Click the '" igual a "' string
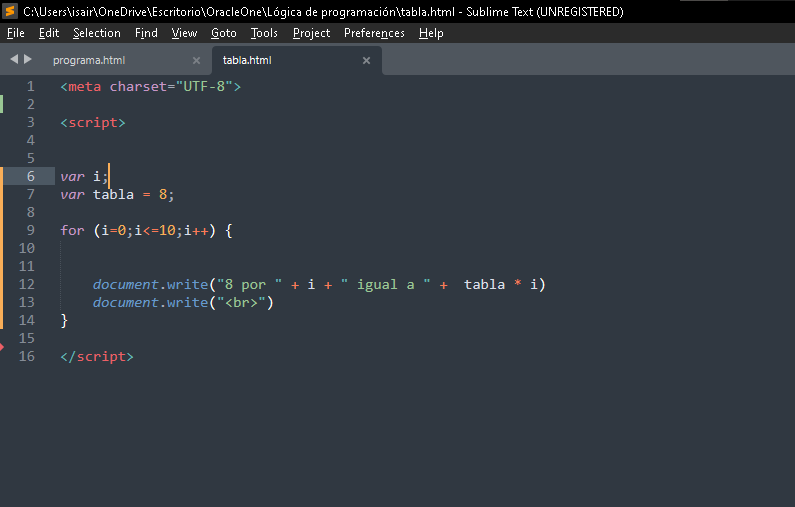The height and width of the screenshot is (507, 795). (x=386, y=284)
